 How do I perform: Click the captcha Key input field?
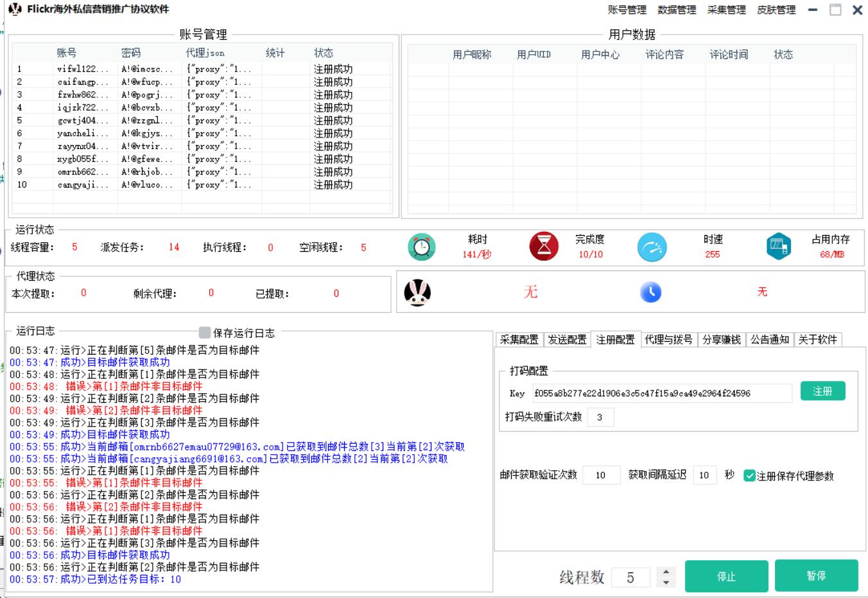pos(661,393)
